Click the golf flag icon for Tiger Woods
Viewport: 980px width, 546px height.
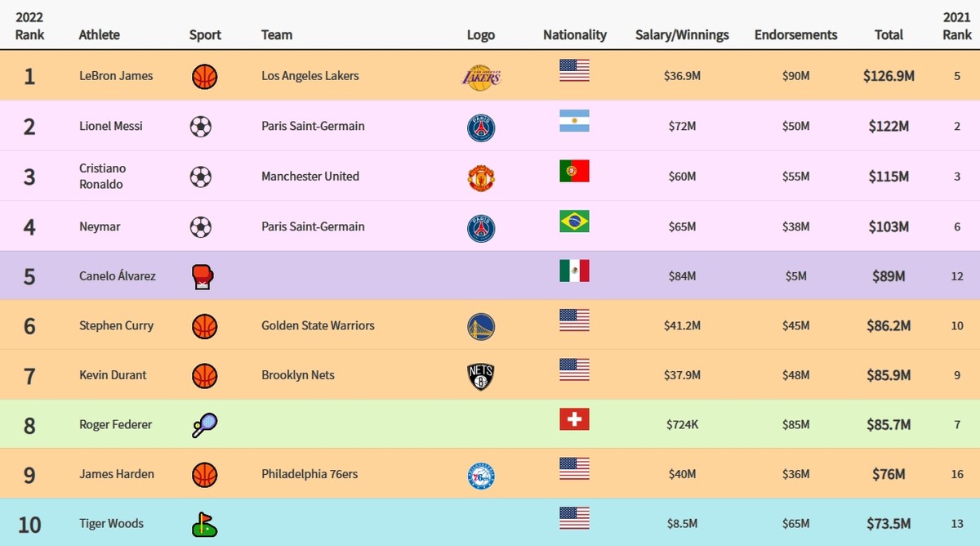204,524
